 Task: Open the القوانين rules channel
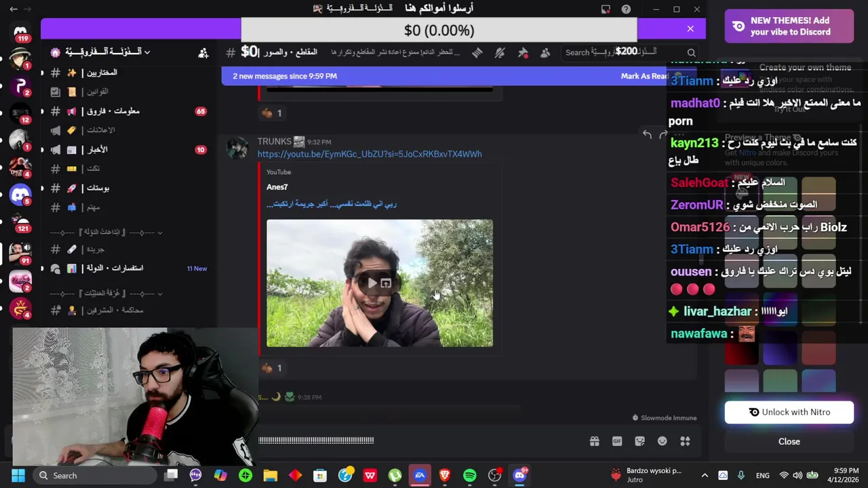[x=127, y=91]
